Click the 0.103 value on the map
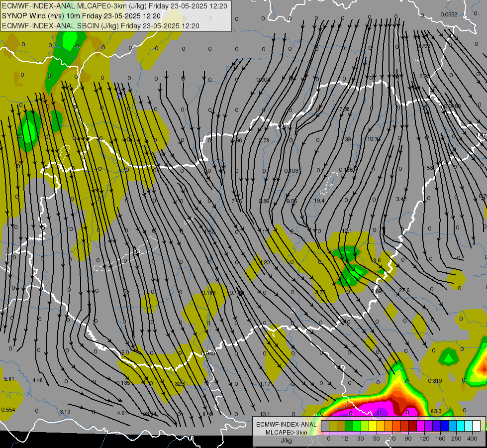This screenshot has height=448, width=487. pyautogui.click(x=292, y=171)
